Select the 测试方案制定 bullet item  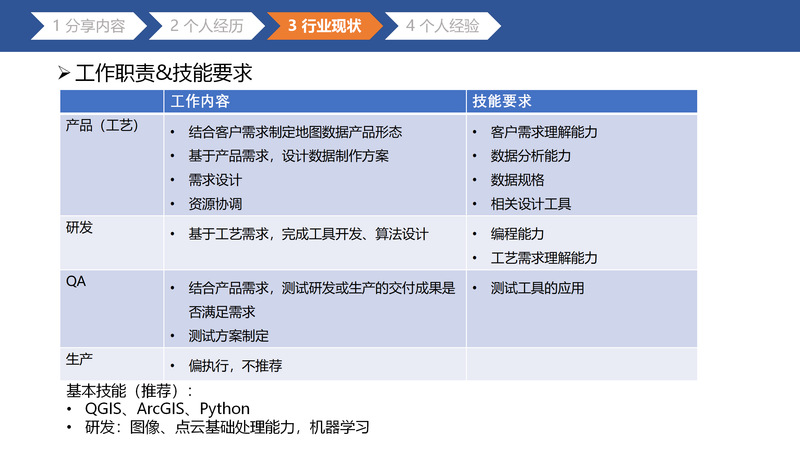click(x=228, y=336)
